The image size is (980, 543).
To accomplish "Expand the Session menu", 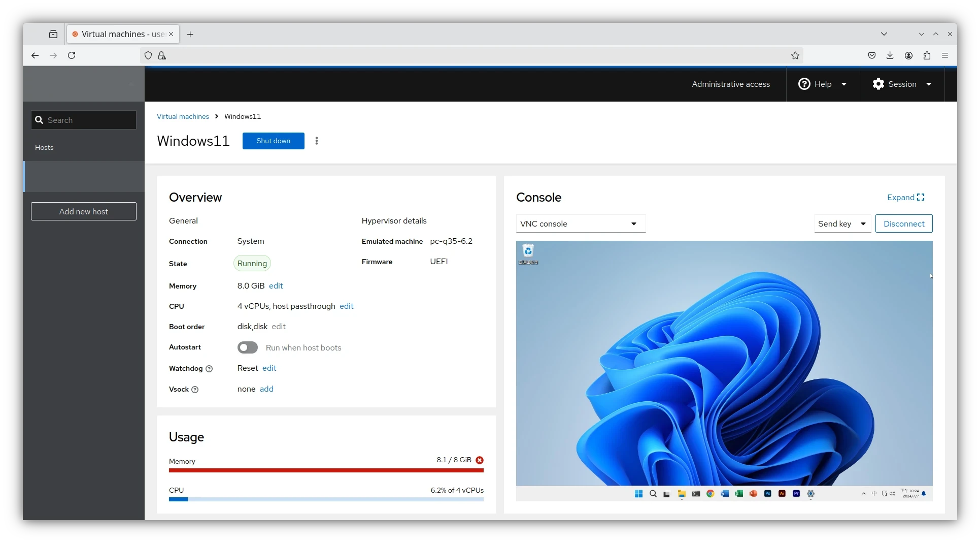I will pos(902,84).
